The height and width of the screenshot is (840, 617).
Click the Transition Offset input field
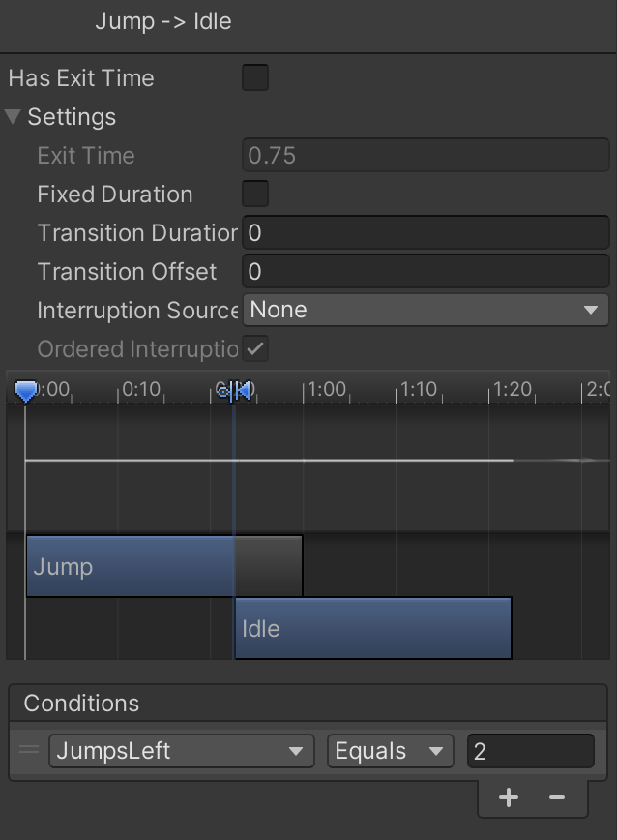click(x=426, y=271)
